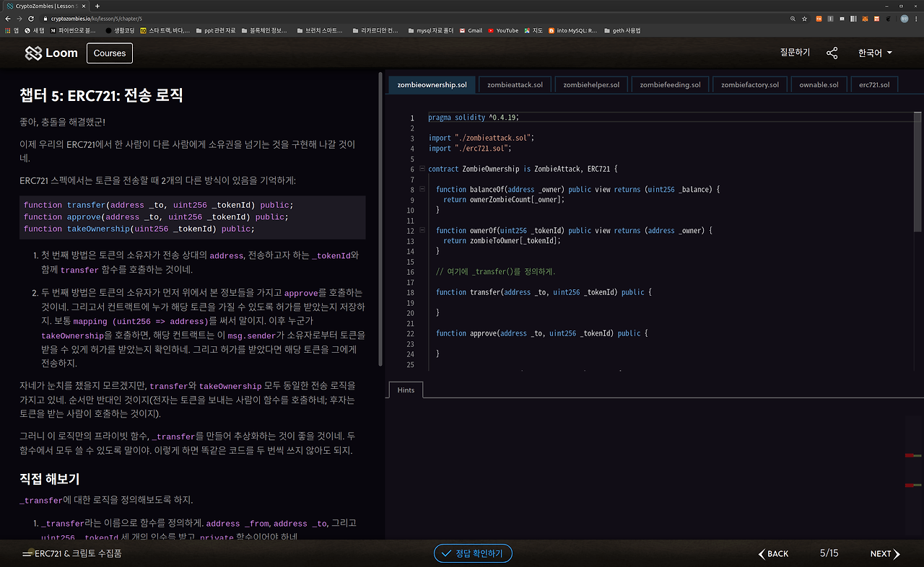Collapse the ownerOf function fold on line 12
The height and width of the screenshot is (567, 924).
[x=422, y=230]
